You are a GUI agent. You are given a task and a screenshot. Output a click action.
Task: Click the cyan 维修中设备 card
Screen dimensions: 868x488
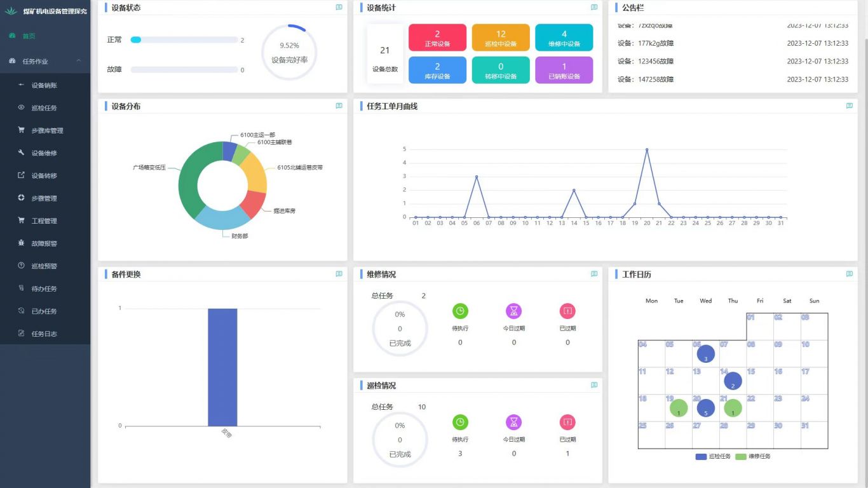click(x=564, y=37)
